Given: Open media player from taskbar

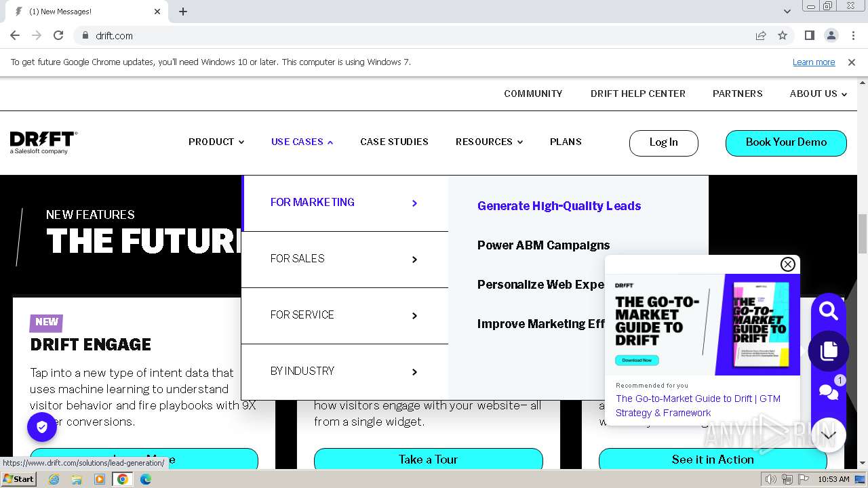Looking at the screenshot, I should (100, 479).
